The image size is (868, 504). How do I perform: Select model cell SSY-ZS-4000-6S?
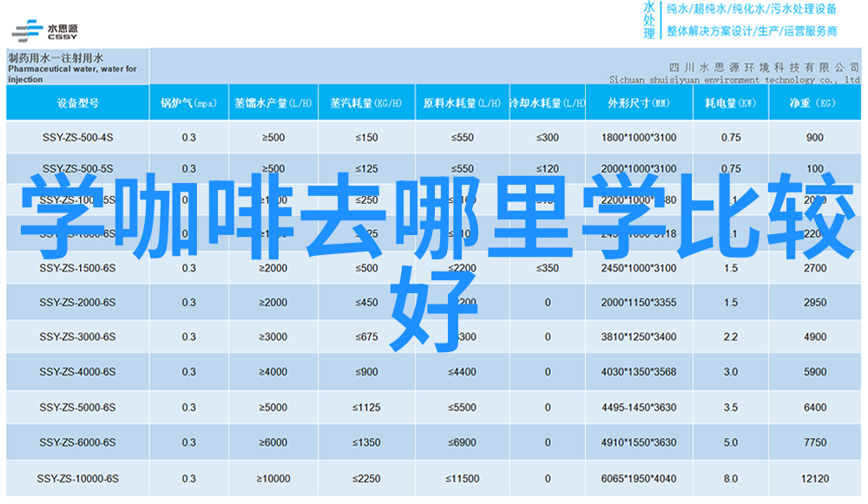[77, 372]
